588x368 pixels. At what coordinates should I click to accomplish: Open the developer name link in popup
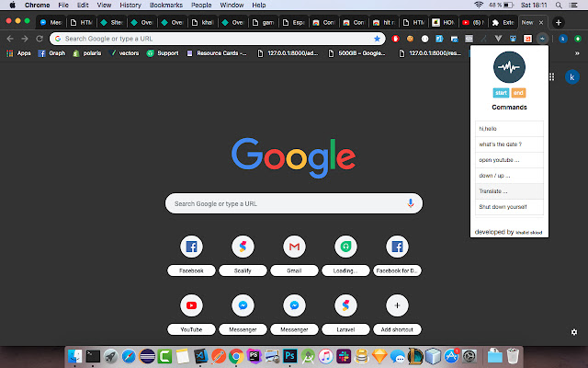pos(529,233)
